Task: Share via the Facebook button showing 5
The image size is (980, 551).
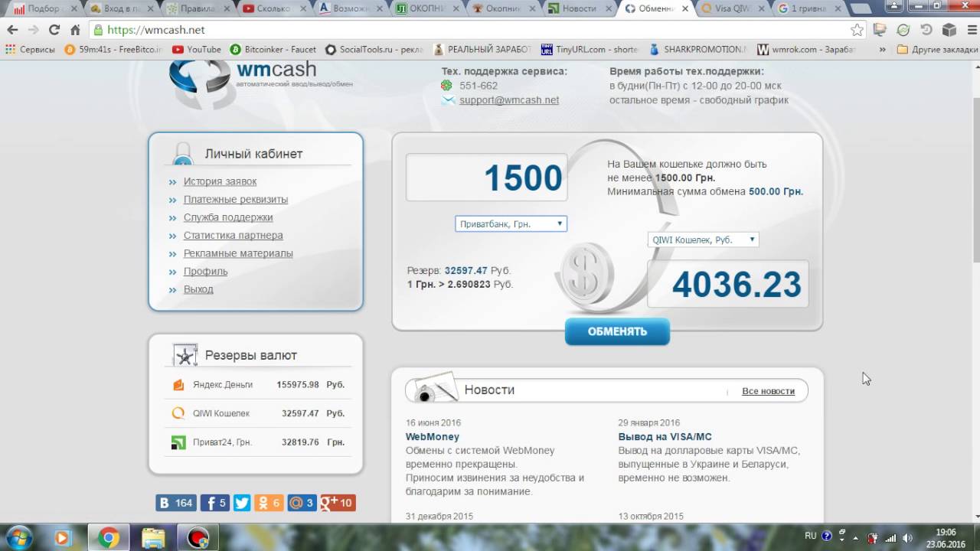Action: pos(215,503)
